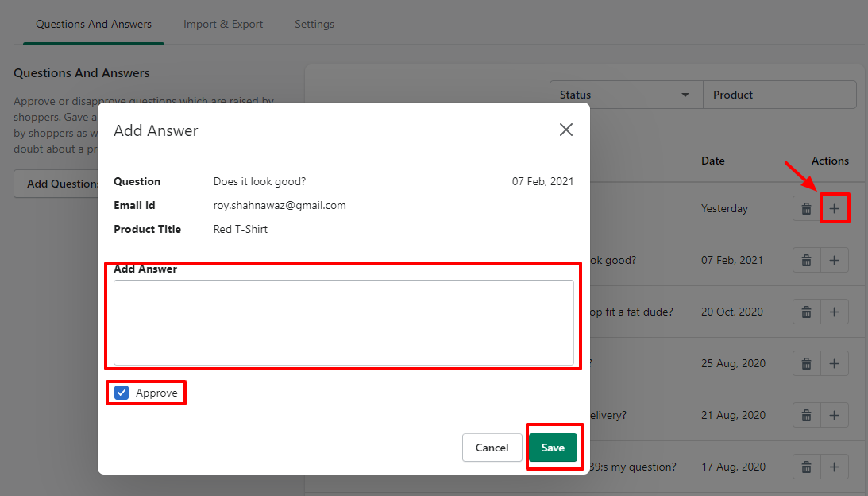
Task: Go to the Settings tab
Action: (x=314, y=25)
